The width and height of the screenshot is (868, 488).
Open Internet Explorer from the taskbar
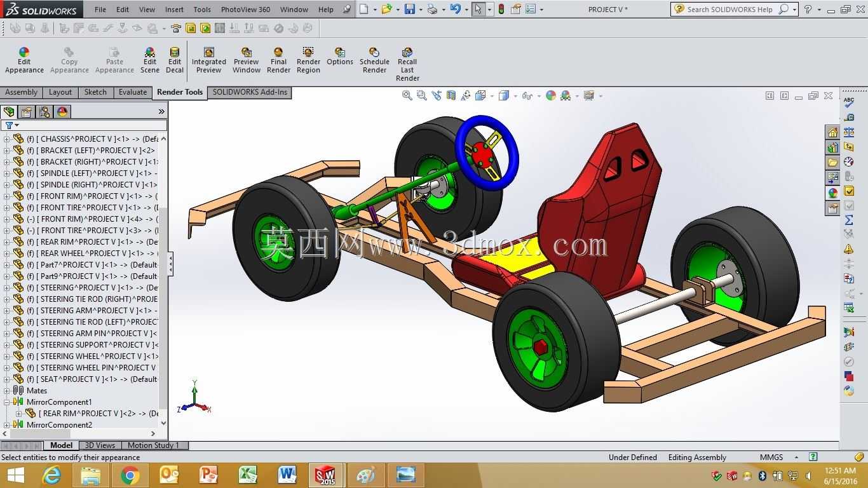pyautogui.click(x=51, y=475)
